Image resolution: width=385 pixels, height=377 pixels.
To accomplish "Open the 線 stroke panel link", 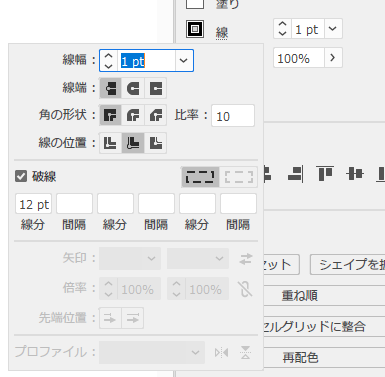I will pos(222,33).
